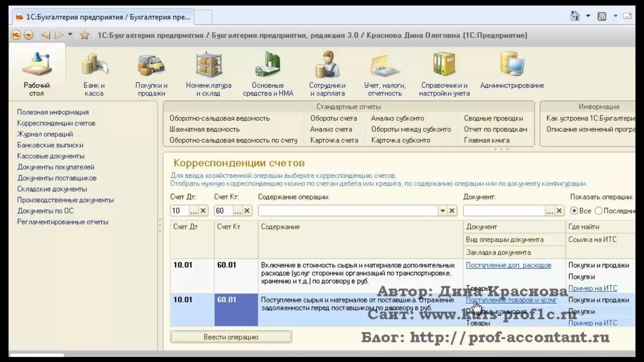The height and width of the screenshot is (362, 644).
Task: Select the Последние radio button
Action: click(599, 211)
